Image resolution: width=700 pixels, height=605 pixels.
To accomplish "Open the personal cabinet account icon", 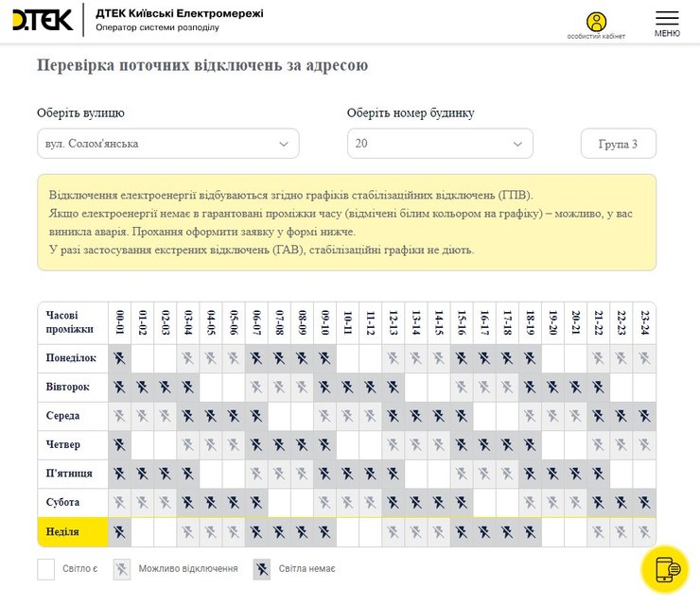I will point(596,23).
